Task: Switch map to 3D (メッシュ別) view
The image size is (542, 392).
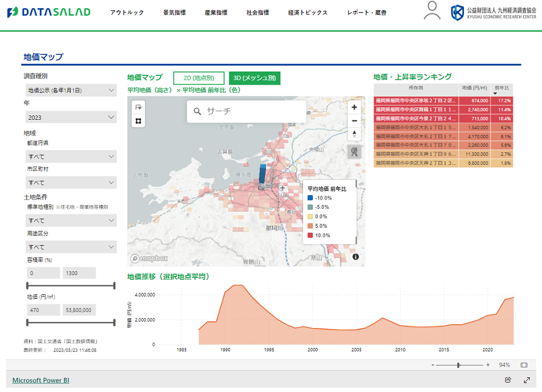Action: (x=254, y=78)
